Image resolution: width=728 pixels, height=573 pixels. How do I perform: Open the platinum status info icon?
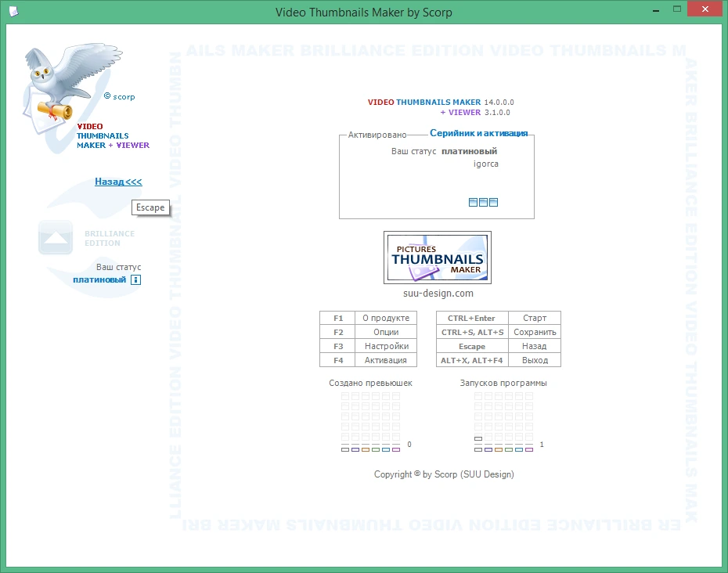click(135, 280)
